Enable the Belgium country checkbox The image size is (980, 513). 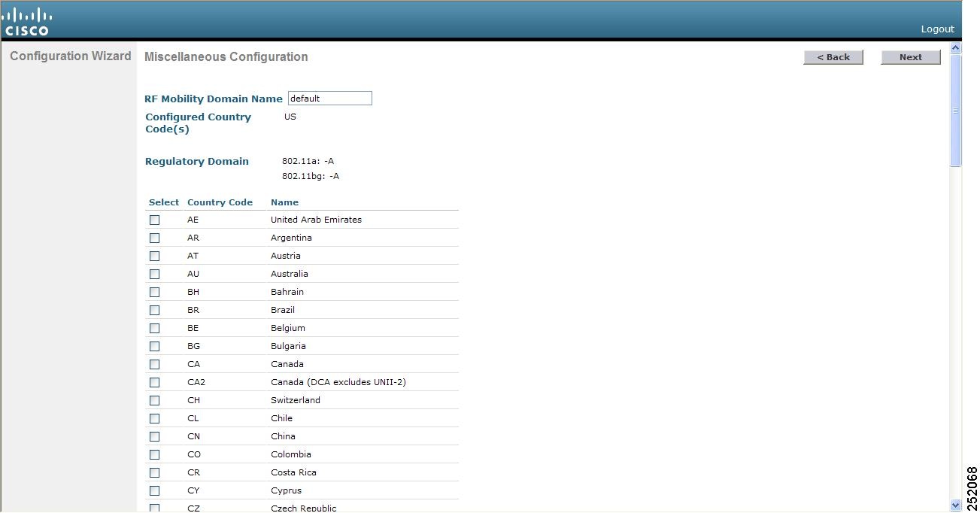[154, 328]
